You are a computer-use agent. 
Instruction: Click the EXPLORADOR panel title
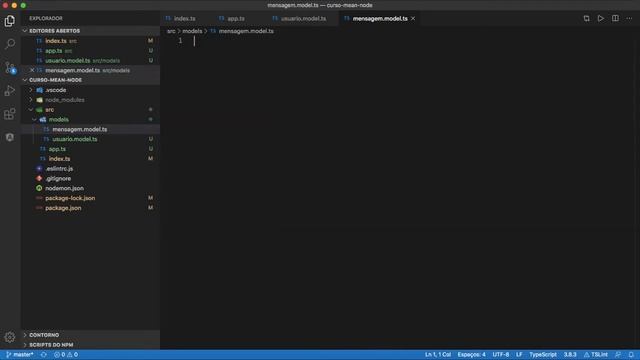(x=46, y=18)
